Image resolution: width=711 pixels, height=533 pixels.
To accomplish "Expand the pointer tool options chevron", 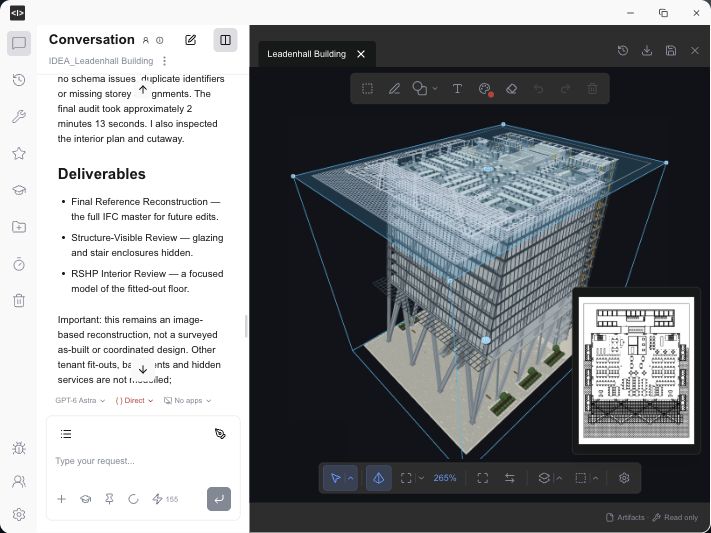I will [x=351, y=478].
